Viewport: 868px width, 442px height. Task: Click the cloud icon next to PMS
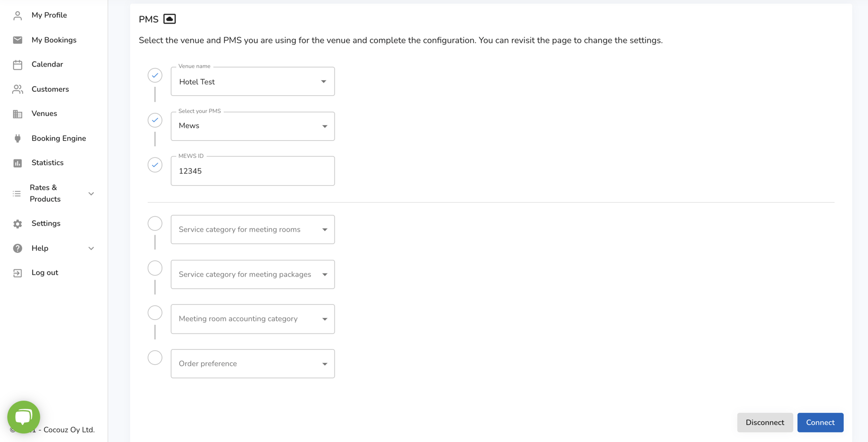coord(170,19)
